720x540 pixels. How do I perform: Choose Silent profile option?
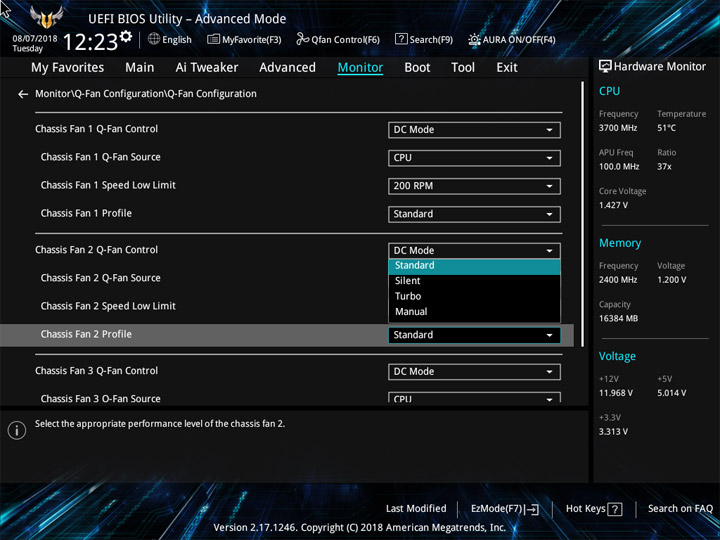point(474,281)
